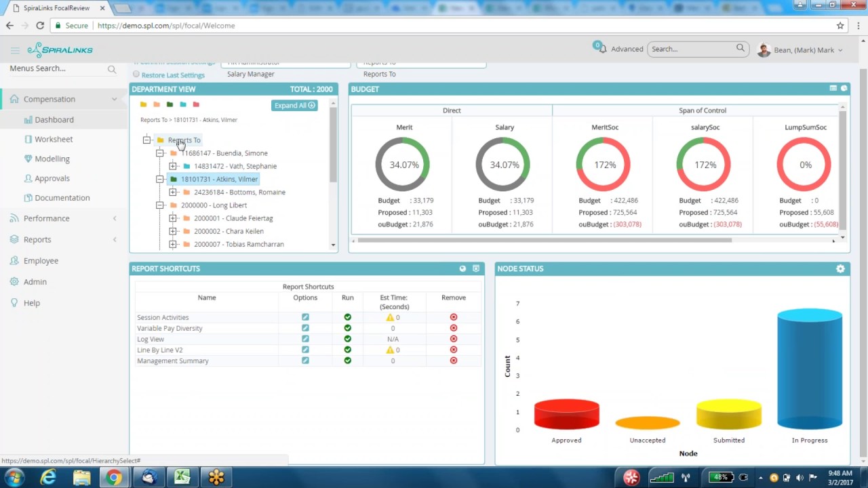The image size is (868, 488).
Task: Collapse the Long Libert node
Action: [x=160, y=205]
